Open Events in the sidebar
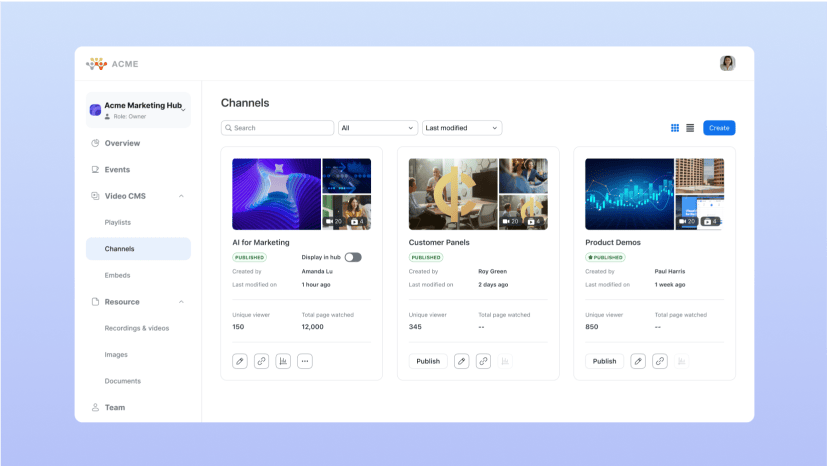Viewport: 827px width, 466px height. (x=117, y=170)
